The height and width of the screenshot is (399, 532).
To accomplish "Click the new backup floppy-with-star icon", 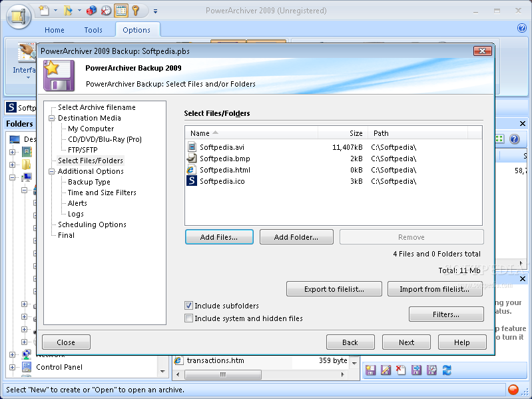I will click(370, 370).
